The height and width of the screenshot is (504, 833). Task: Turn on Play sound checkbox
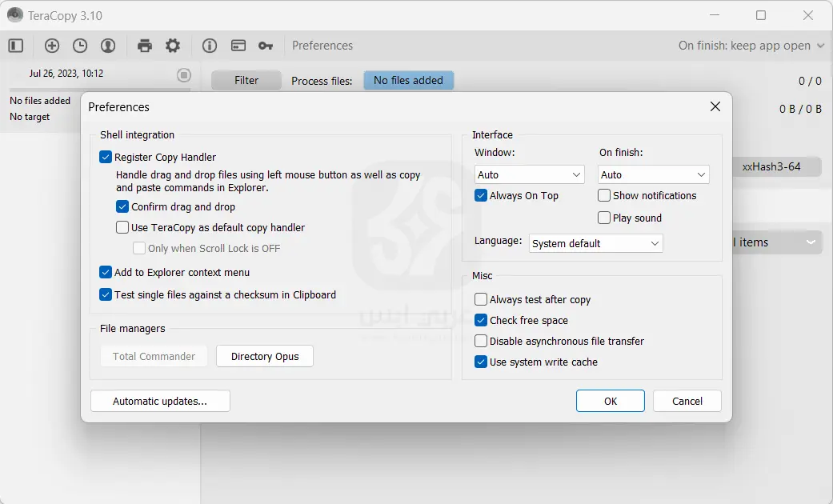tap(604, 218)
